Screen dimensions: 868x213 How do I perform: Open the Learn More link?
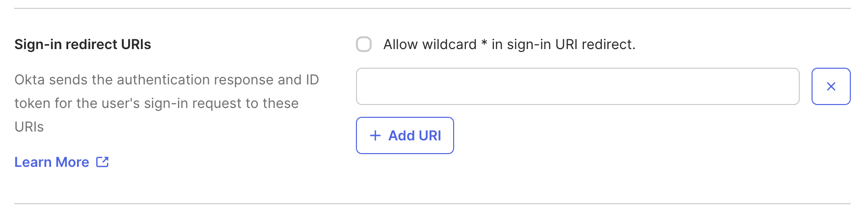[x=52, y=162]
